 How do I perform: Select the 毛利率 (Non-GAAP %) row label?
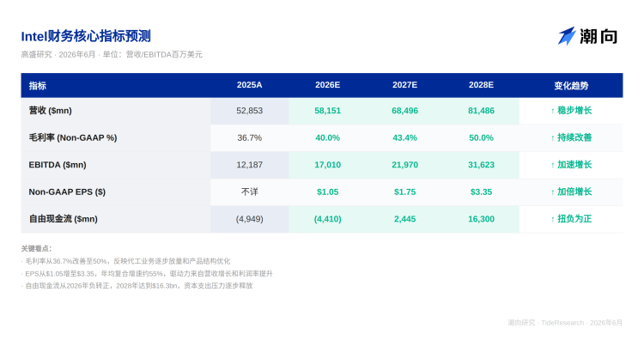pyautogui.click(x=73, y=137)
